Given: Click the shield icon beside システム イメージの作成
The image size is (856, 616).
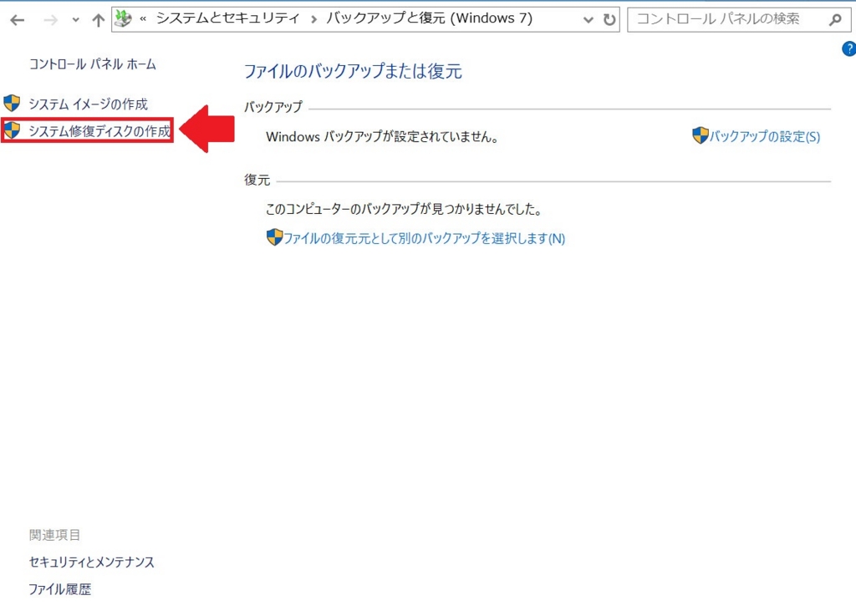Looking at the screenshot, I should click(12, 103).
